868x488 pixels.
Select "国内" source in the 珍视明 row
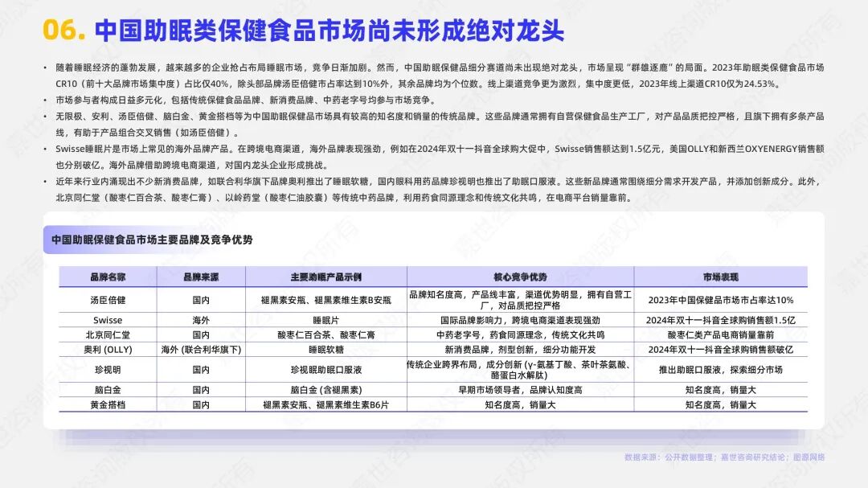coord(201,370)
